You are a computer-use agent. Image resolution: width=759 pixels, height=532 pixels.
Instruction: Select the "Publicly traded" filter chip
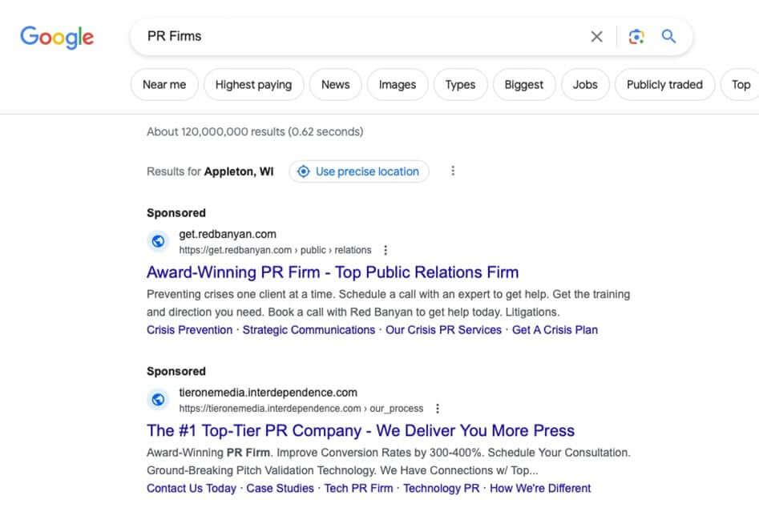(664, 85)
